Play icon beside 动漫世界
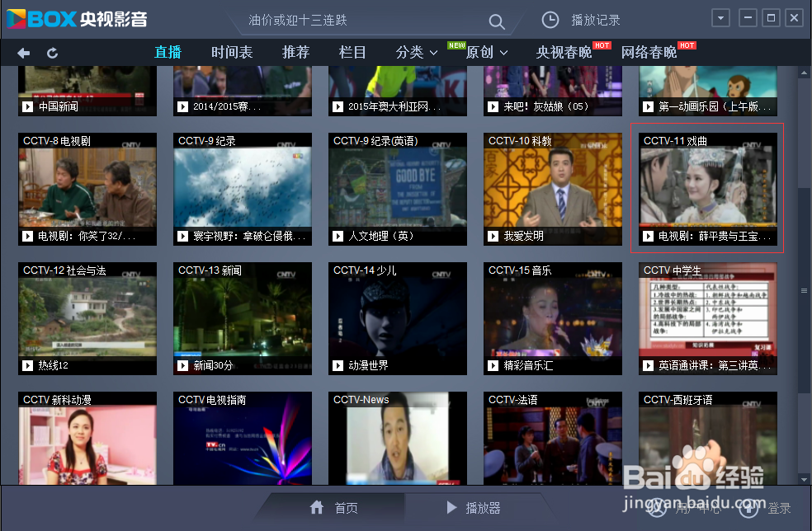This screenshot has width=812, height=531. (x=338, y=365)
